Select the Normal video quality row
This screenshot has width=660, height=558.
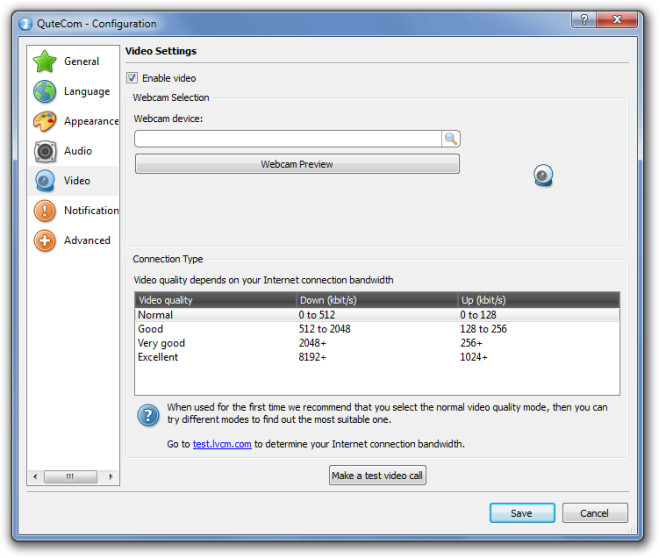[377, 315]
